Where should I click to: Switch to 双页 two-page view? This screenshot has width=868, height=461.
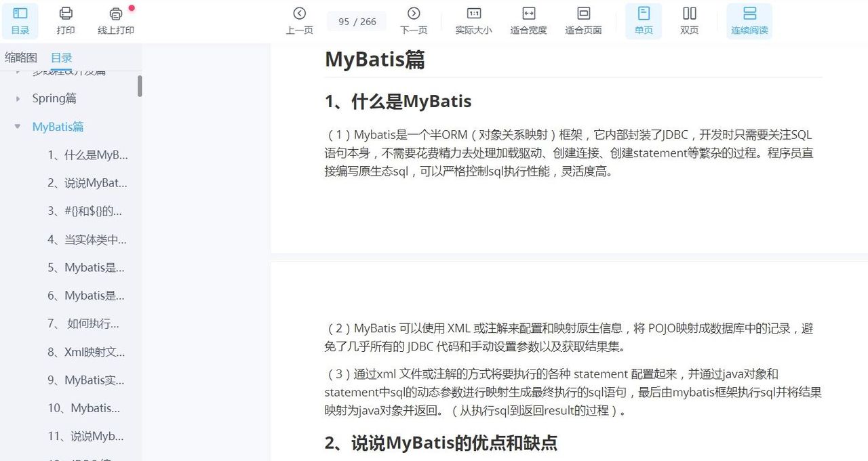click(x=689, y=20)
